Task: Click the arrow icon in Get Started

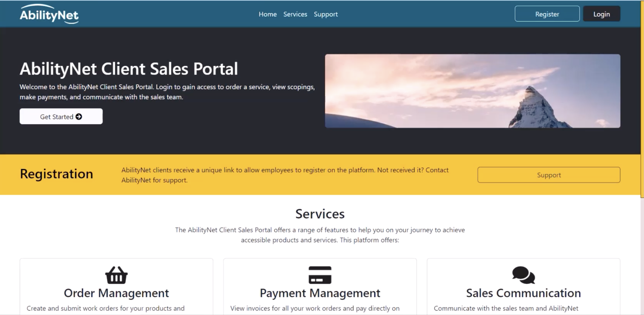Action: pos(79,117)
